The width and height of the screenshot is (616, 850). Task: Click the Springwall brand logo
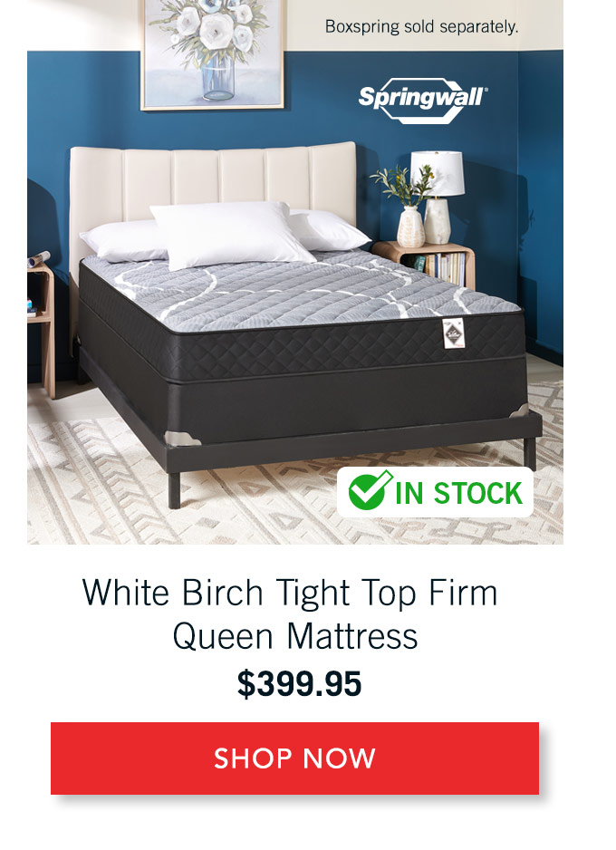422,101
